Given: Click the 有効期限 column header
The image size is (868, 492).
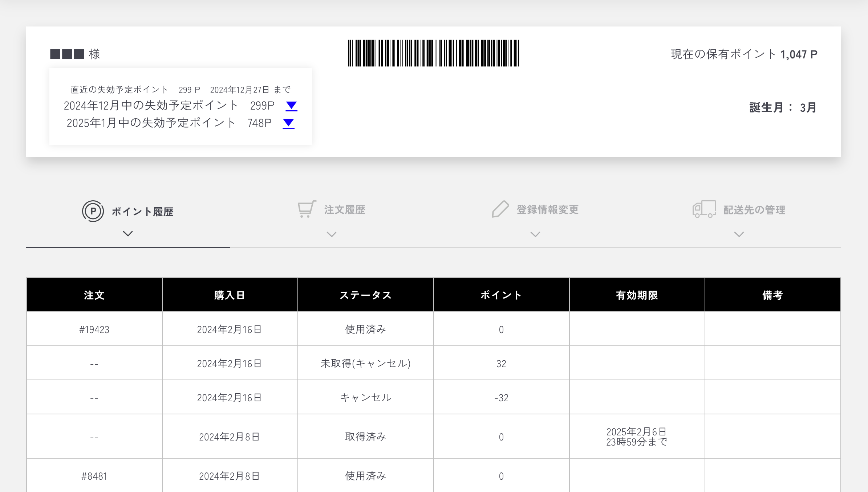Looking at the screenshot, I should [x=637, y=295].
